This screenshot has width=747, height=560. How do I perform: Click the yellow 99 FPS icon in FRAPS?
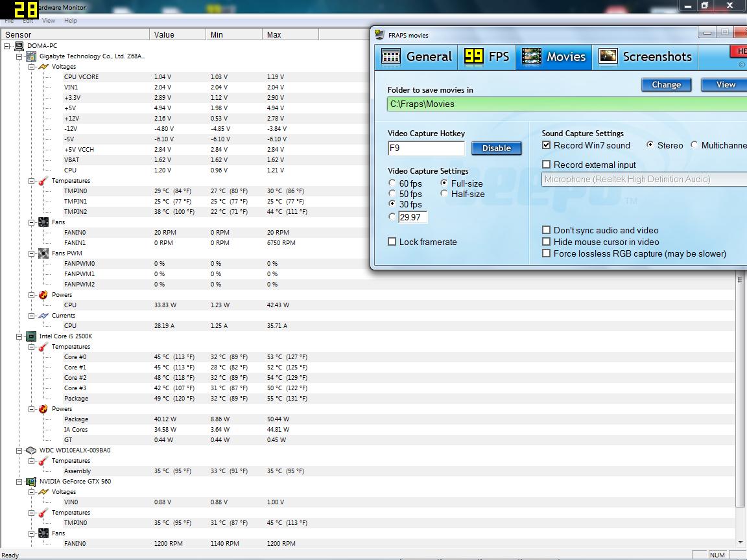pos(473,56)
